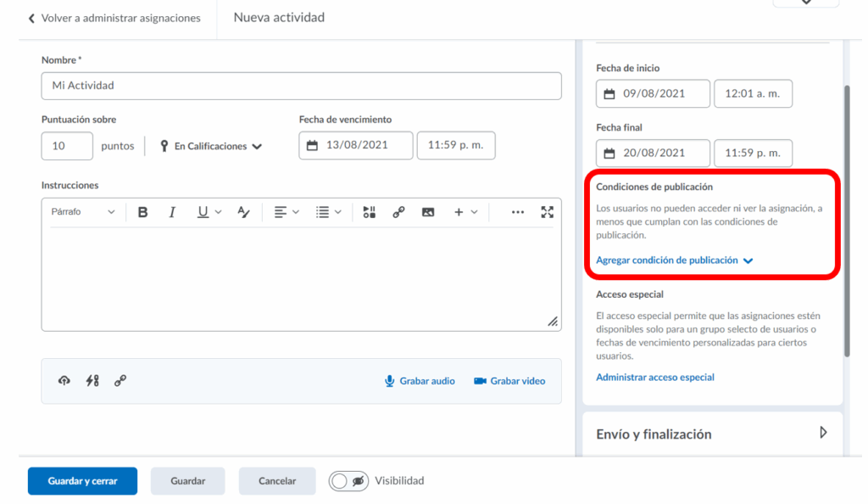Open more editor actions ellipsis

coord(517,212)
